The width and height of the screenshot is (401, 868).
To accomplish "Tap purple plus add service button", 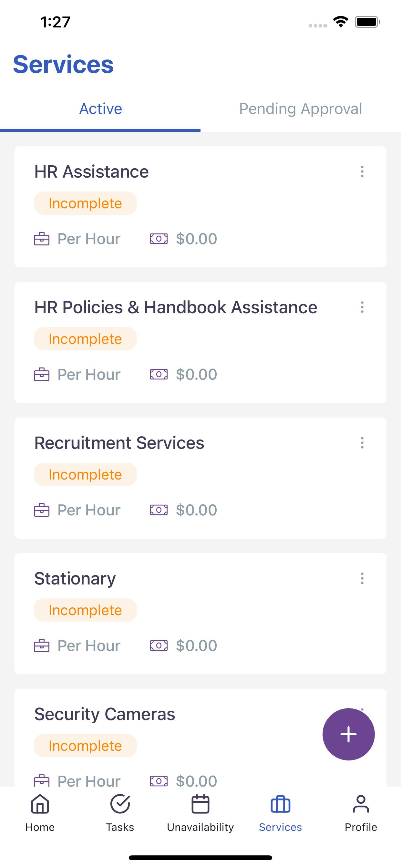I will (x=348, y=734).
